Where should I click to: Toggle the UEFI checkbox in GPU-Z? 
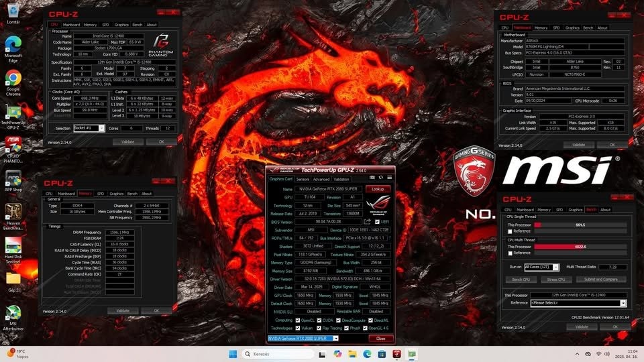tap(377, 222)
